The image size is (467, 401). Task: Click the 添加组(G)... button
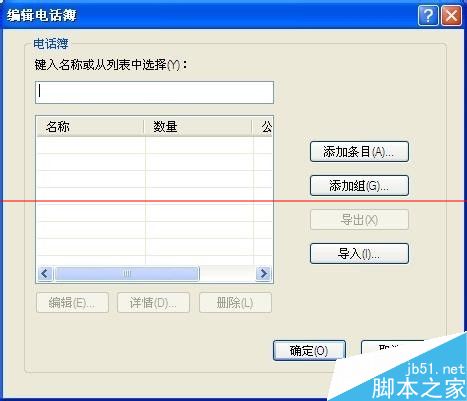click(x=359, y=186)
